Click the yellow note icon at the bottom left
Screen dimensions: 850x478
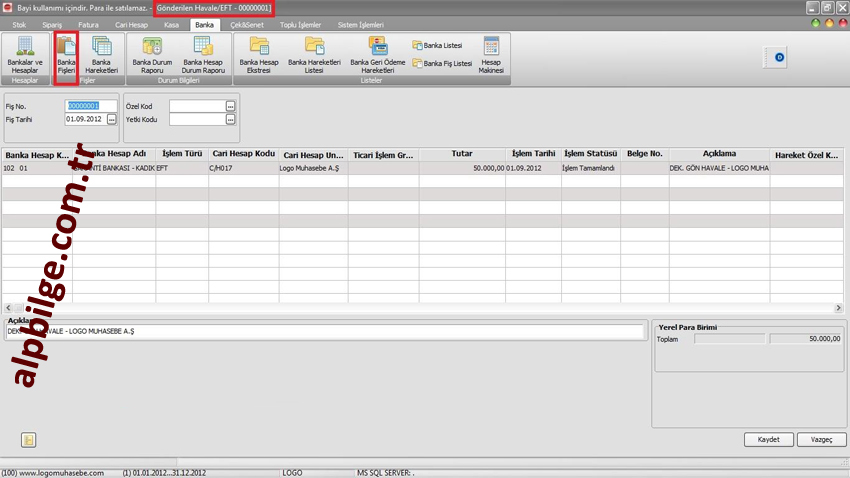pyautogui.click(x=28, y=440)
